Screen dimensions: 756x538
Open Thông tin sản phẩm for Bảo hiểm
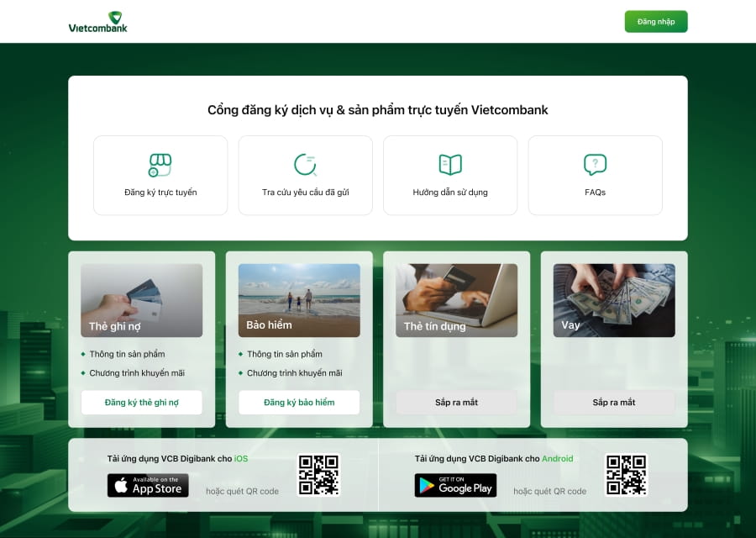click(x=284, y=354)
